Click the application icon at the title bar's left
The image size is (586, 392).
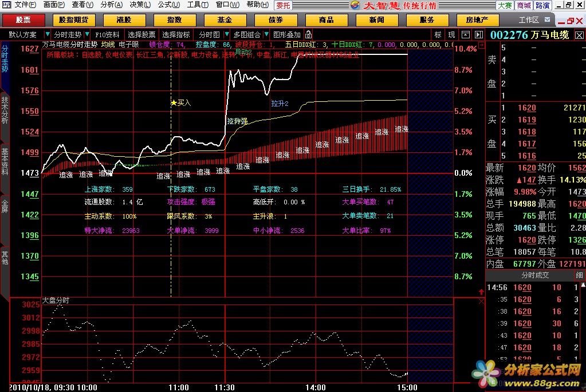coord(6,5)
